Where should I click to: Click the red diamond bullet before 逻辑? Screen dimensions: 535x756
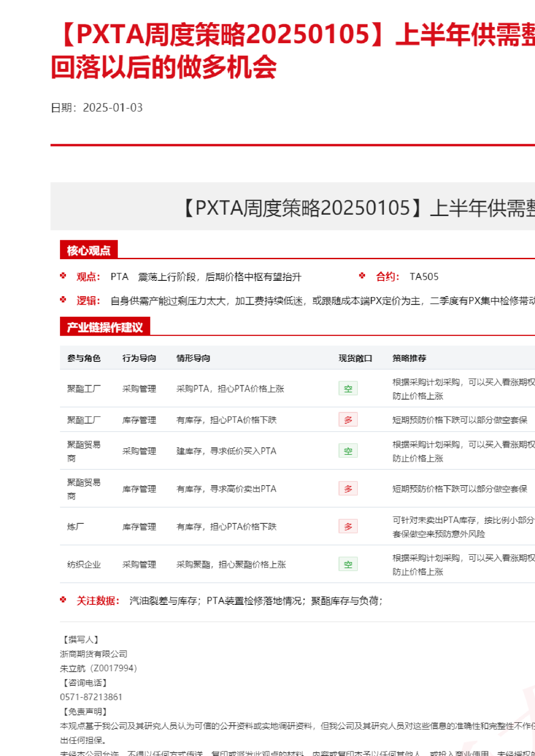[63, 300]
